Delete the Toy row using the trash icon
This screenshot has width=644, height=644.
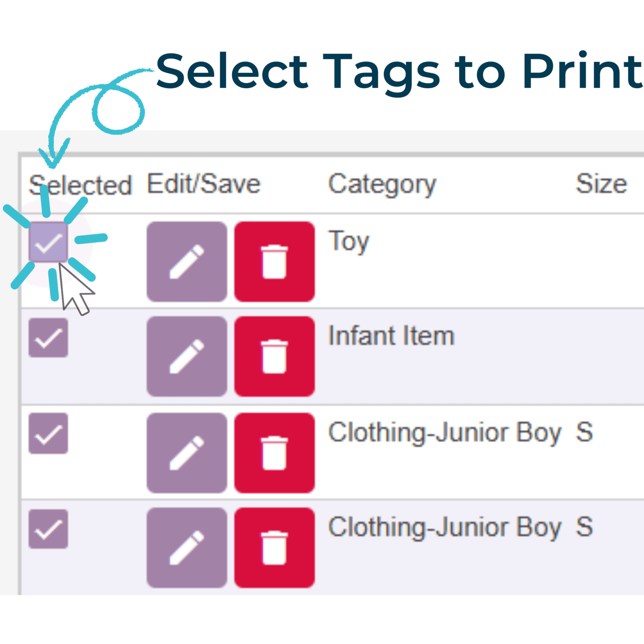point(275,262)
